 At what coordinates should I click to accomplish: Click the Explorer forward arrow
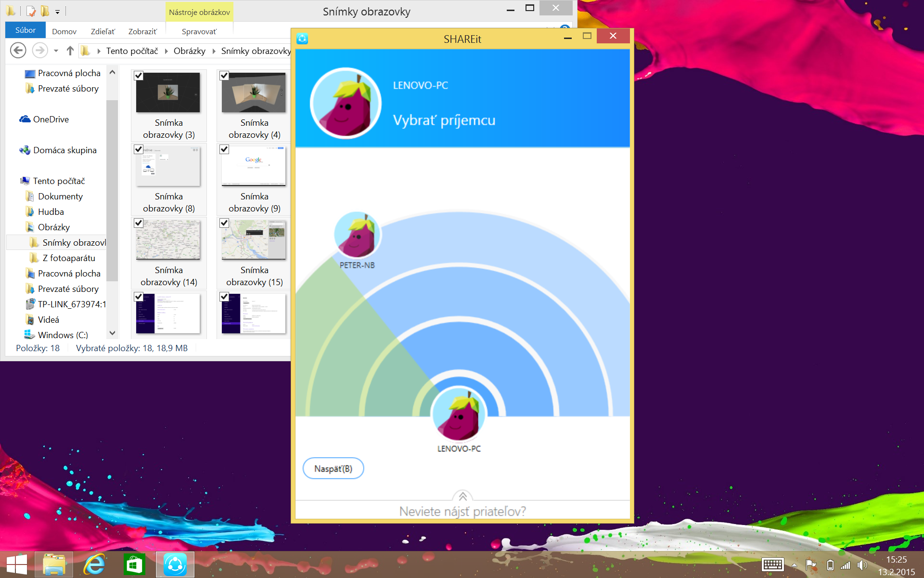coord(40,50)
